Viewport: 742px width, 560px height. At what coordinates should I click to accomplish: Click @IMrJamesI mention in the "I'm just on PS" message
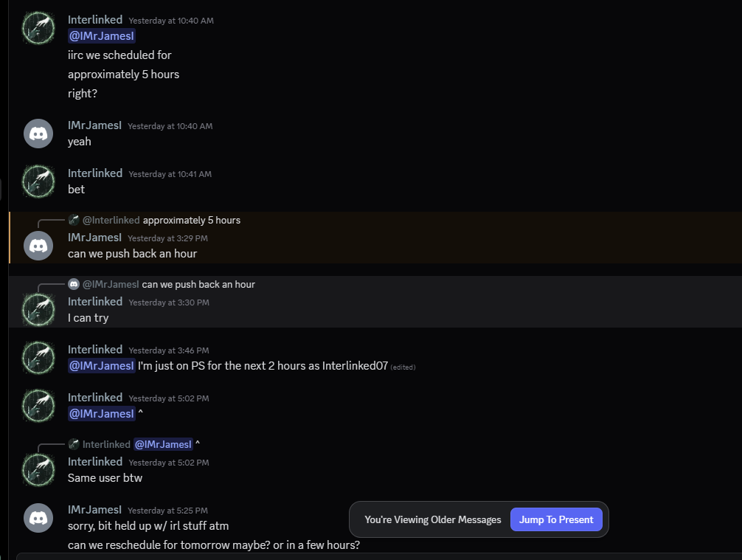pyautogui.click(x=102, y=365)
